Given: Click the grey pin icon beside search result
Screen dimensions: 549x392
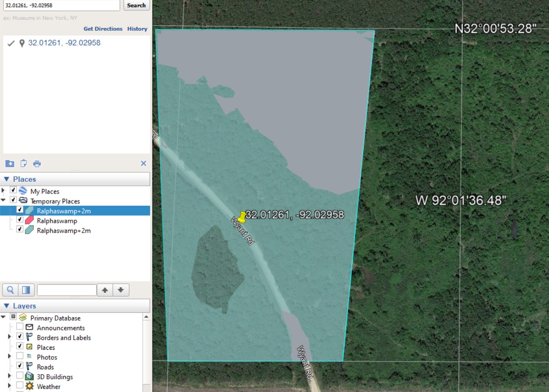Looking at the screenshot, I should [22, 43].
